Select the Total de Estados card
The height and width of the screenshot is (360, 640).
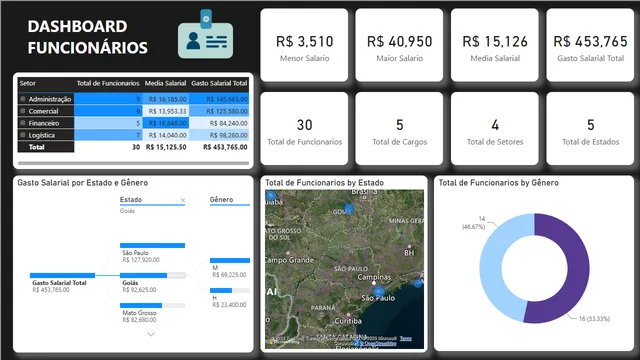coord(590,129)
